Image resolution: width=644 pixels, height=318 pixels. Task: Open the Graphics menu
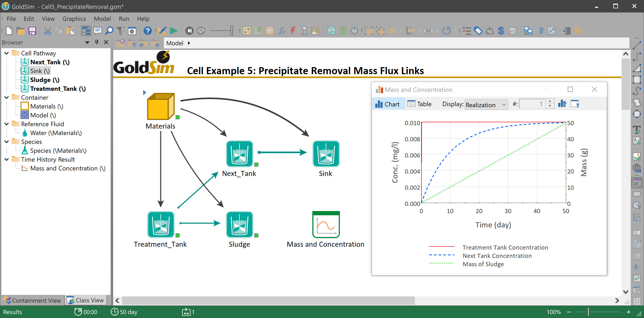click(x=74, y=19)
